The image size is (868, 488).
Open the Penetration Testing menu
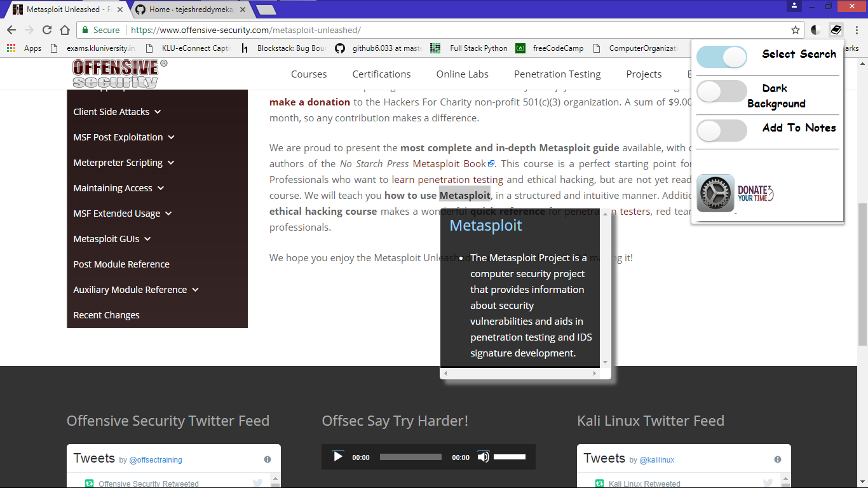(x=557, y=74)
